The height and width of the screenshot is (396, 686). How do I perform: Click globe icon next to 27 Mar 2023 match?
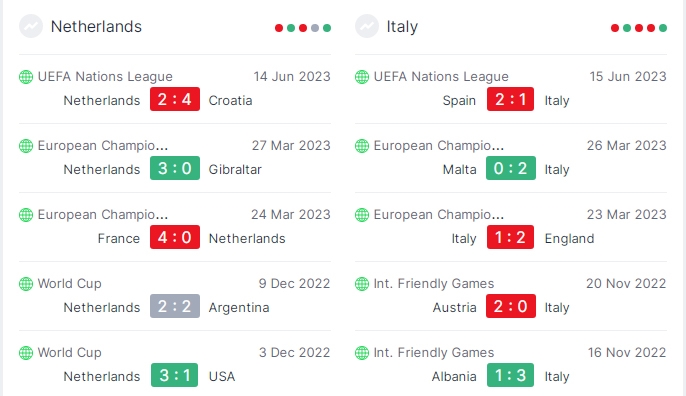[26, 146]
